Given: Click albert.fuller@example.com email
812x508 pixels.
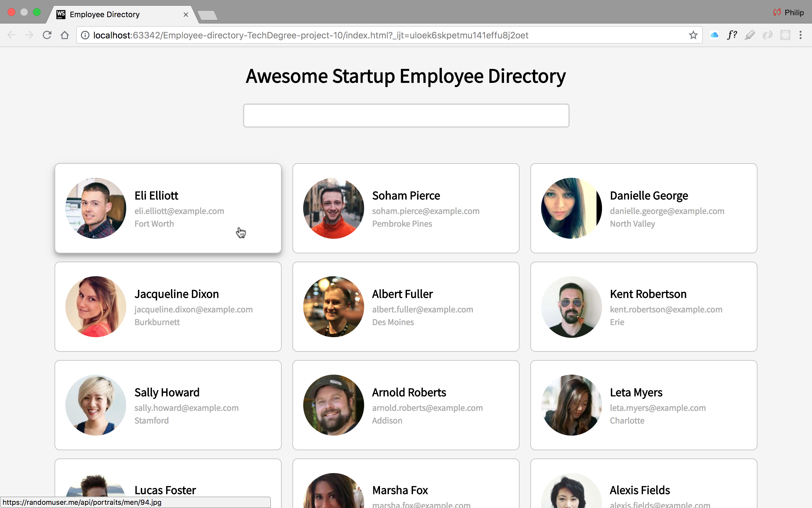Looking at the screenshot, I should 422,310.
